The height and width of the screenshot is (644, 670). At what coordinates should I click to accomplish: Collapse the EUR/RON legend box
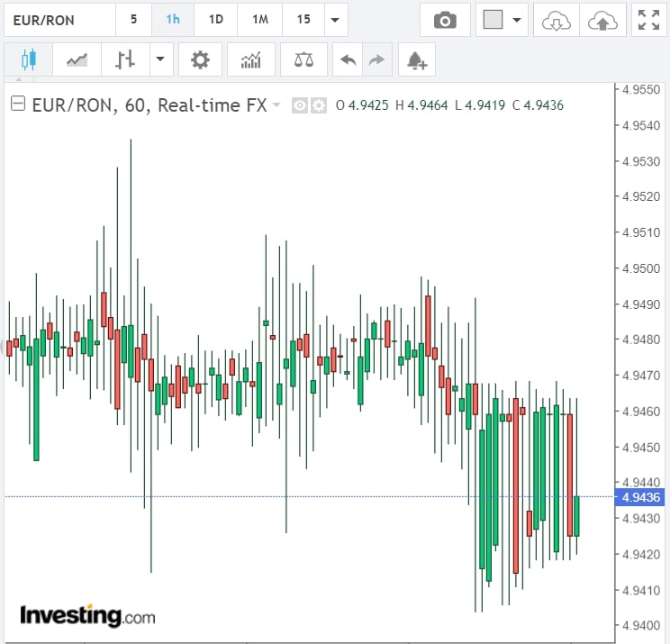pos(17,104)
